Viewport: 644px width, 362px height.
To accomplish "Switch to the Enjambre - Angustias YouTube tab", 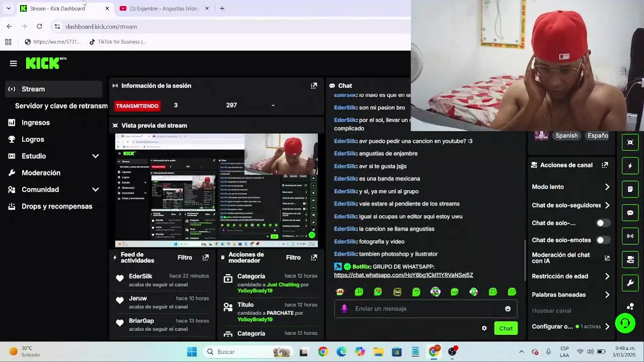I will (x=165, y=9).
